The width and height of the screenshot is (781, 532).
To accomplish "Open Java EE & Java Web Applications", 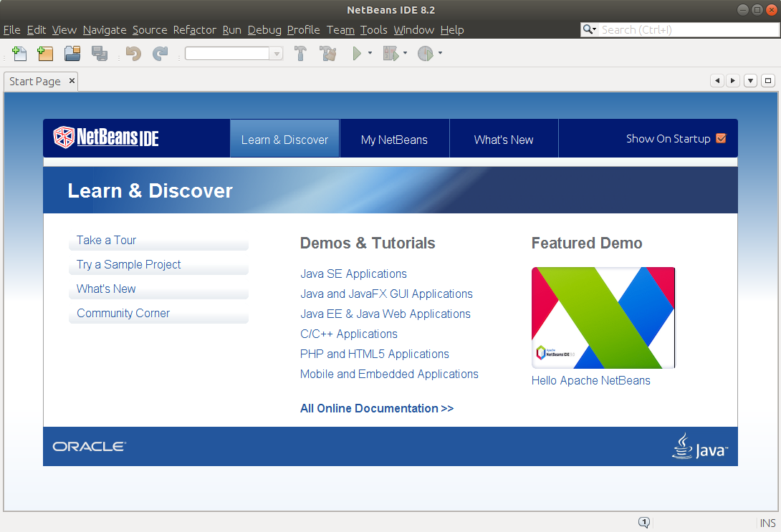I will pos(385,314).
